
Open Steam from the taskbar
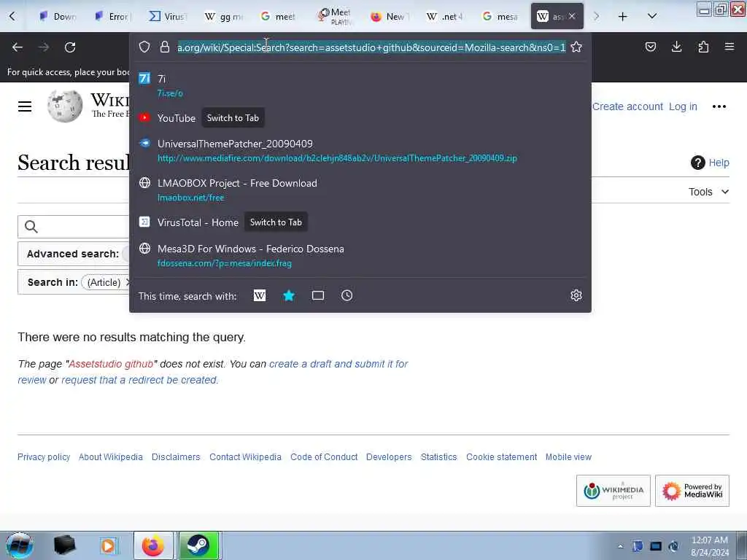pos(198,545)
